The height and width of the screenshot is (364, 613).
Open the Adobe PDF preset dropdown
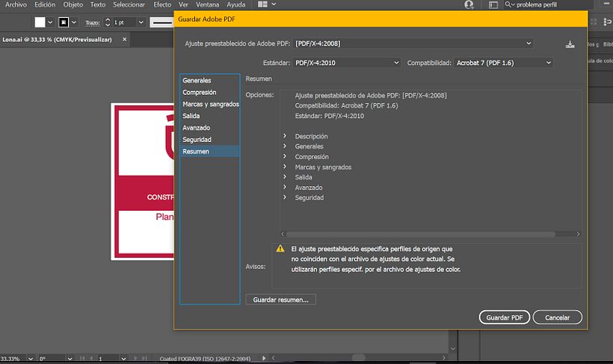[x=413, y=43]
